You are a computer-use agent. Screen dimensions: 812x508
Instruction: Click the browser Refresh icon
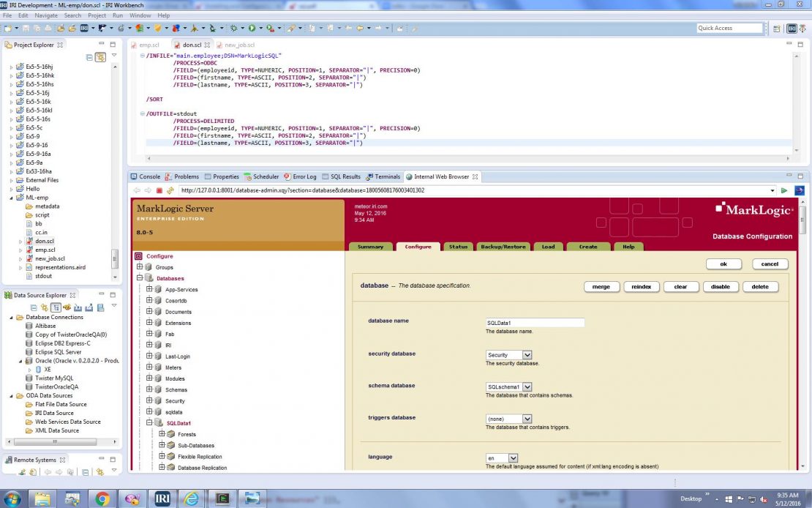pos(170,190)
